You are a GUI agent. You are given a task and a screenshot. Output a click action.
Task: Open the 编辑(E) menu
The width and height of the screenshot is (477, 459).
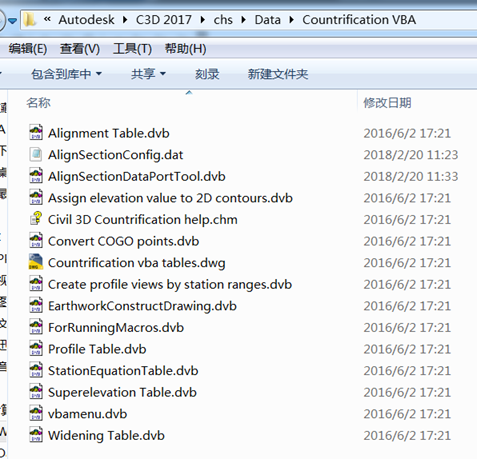point(28,49)
